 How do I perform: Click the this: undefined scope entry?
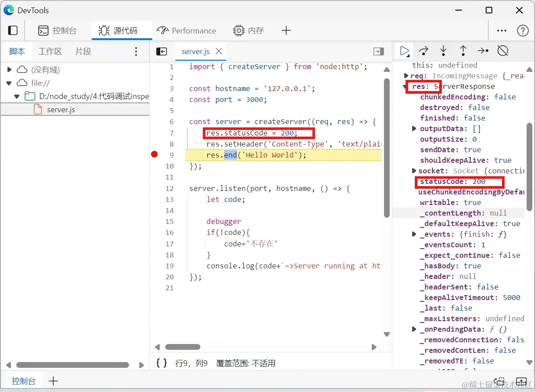444,65
